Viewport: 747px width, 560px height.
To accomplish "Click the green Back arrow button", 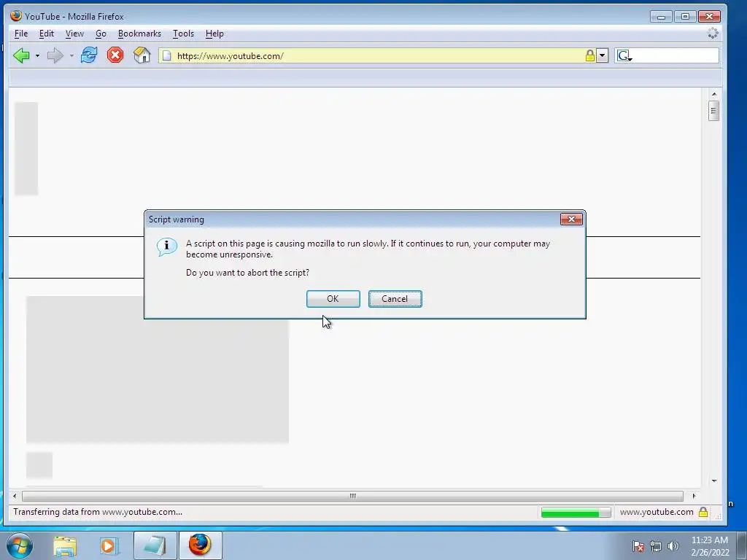I will click(x=21, y=55).
